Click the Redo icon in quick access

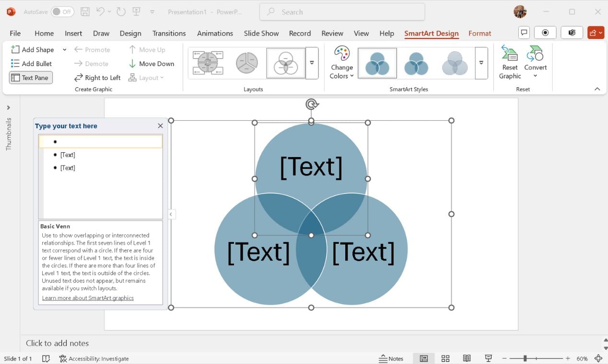coord(121,12)
